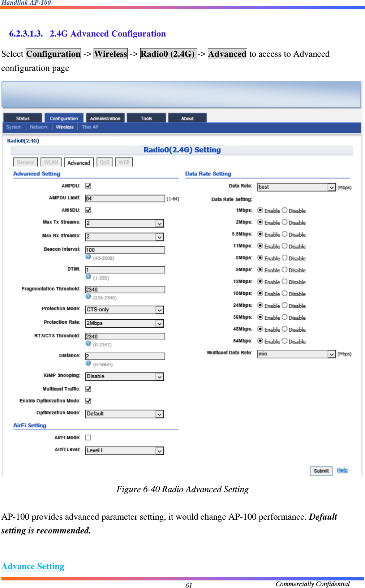Open the Tools menu
365x588 pixels.
(x=146, y=118)
